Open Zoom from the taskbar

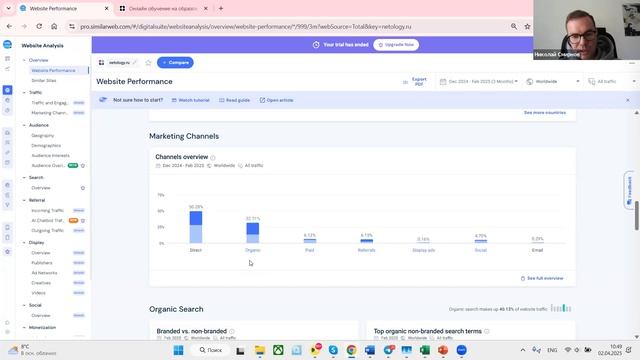pyautogui.click(x=461, y=350)
